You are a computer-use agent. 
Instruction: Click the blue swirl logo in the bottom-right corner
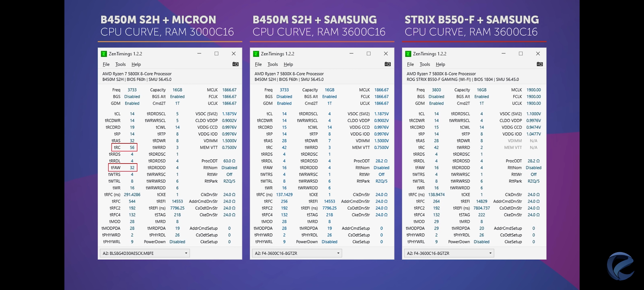[620, 266]
